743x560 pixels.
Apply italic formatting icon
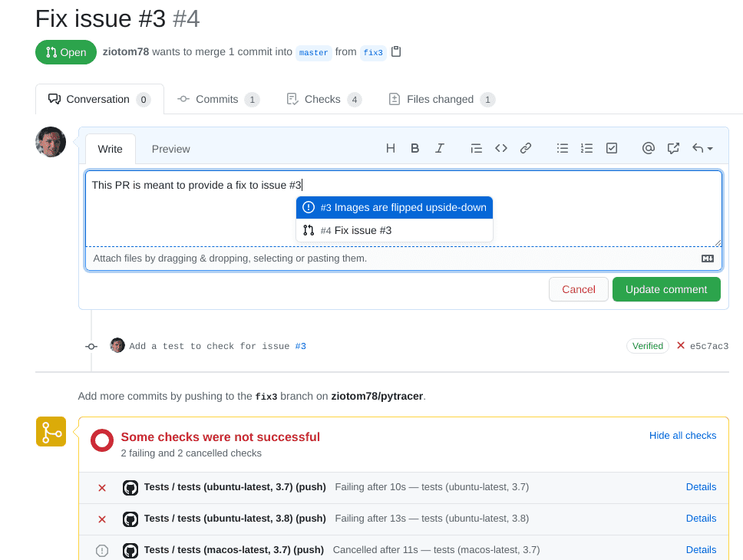click(440, 149)
